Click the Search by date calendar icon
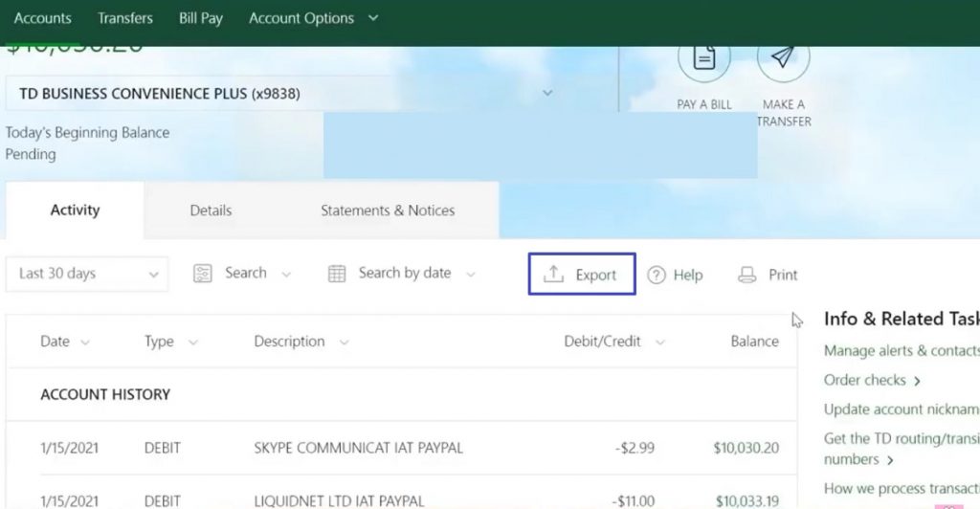980x509 pixels. 337,274
